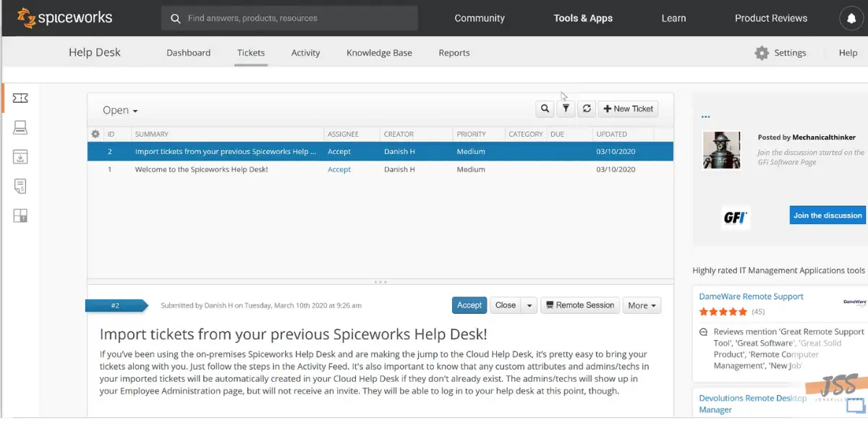
Task: Start a Remote Session
Action: (x=580, y=305)
